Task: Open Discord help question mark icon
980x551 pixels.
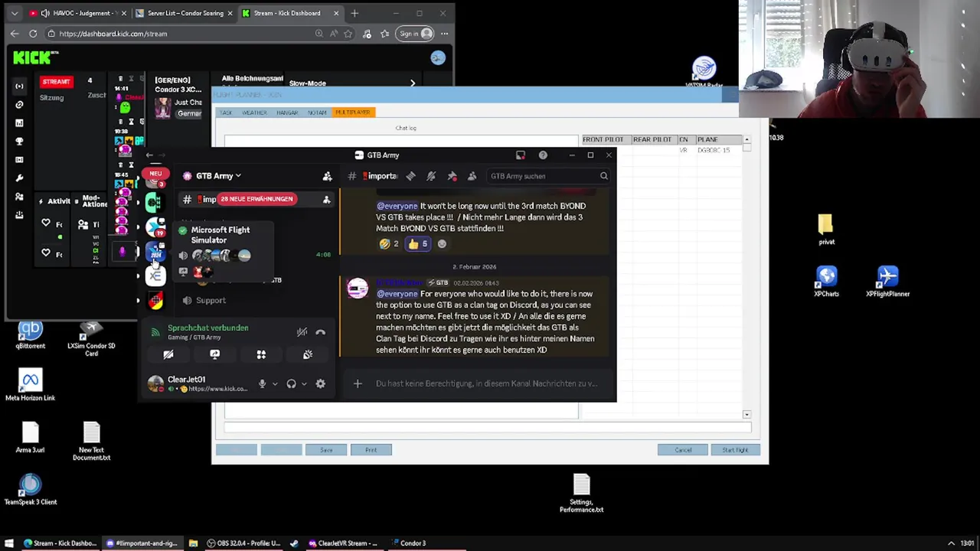Action: pyautogui.click(x=543, y=155)
